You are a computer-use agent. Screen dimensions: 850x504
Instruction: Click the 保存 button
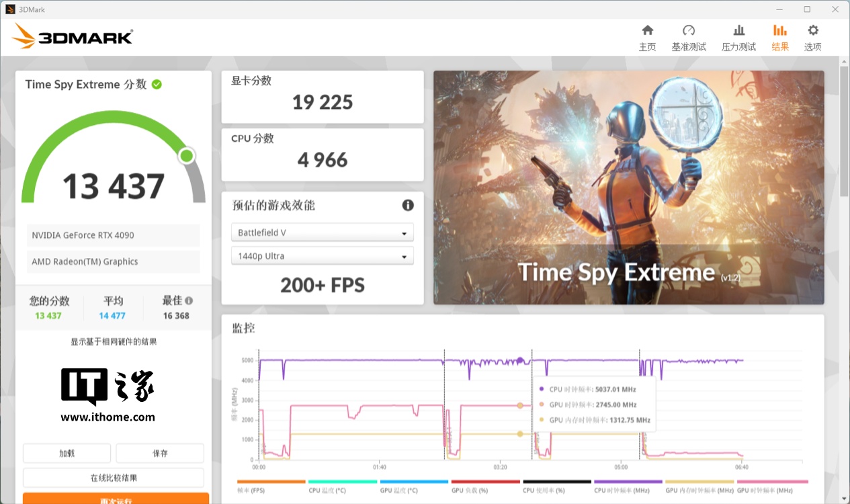pyautogui.click(x=160, y=454)
